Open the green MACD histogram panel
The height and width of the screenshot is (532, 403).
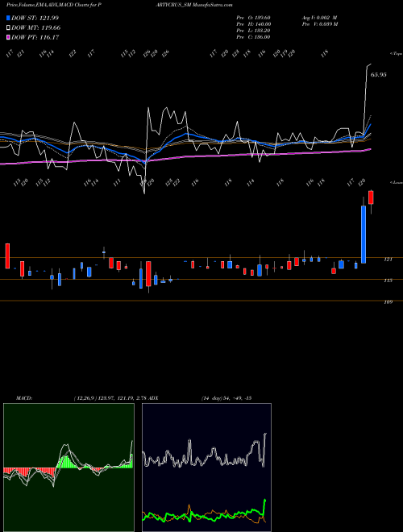coord(69,468)
